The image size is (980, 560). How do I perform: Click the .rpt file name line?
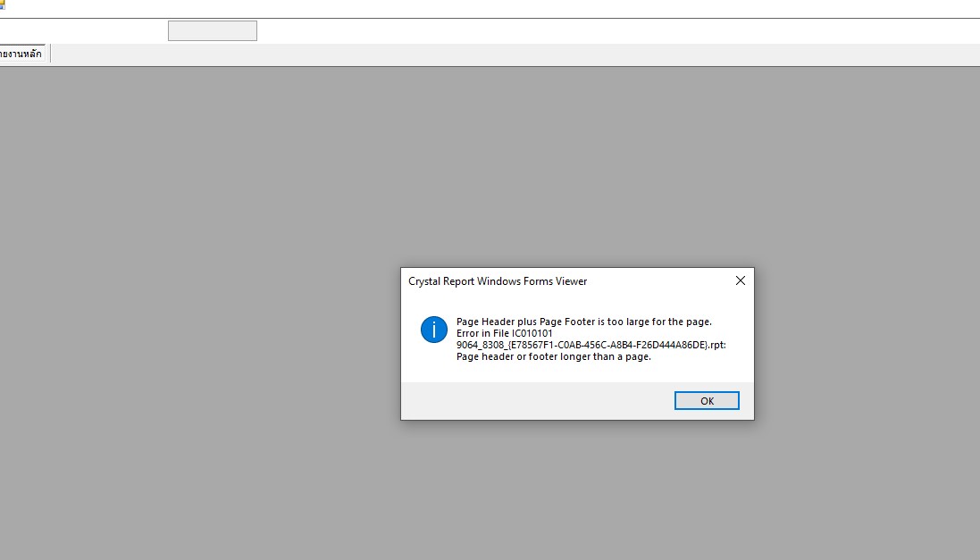click(591, 345)
